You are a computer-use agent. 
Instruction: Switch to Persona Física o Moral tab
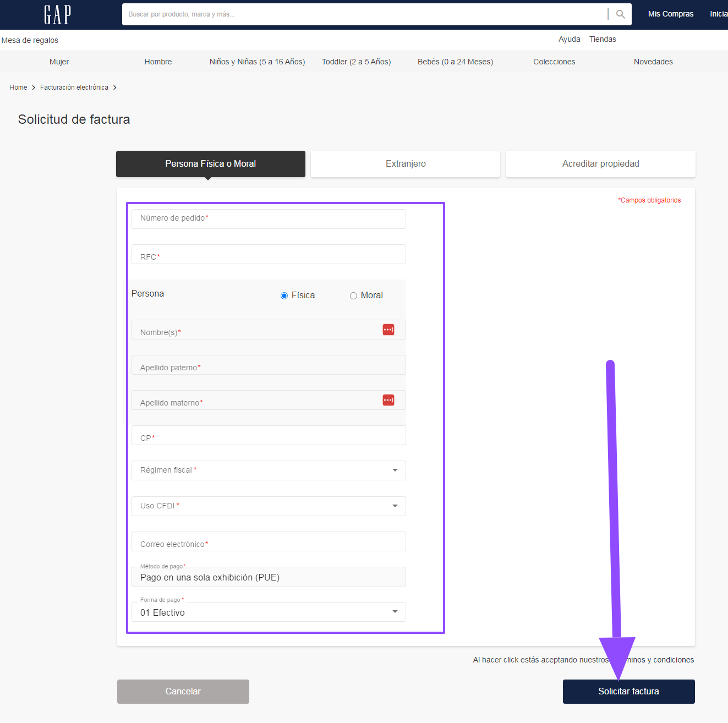(x=211, y=164)
